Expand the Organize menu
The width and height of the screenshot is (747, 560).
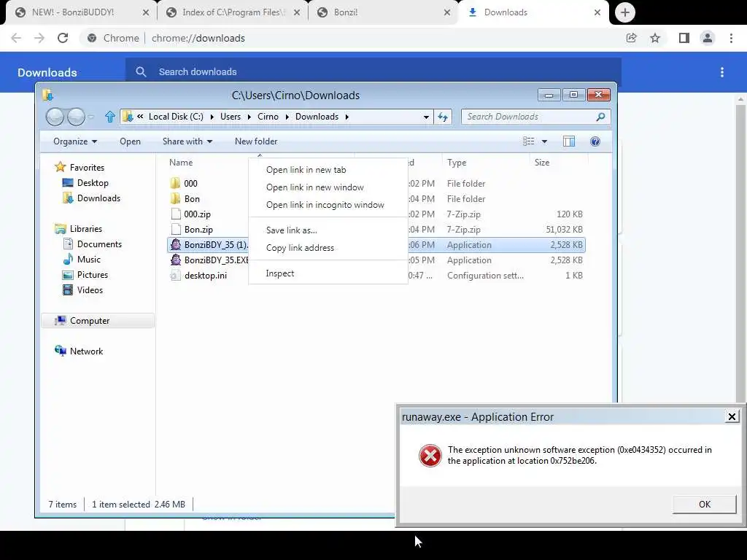click(x=75, y=141)
